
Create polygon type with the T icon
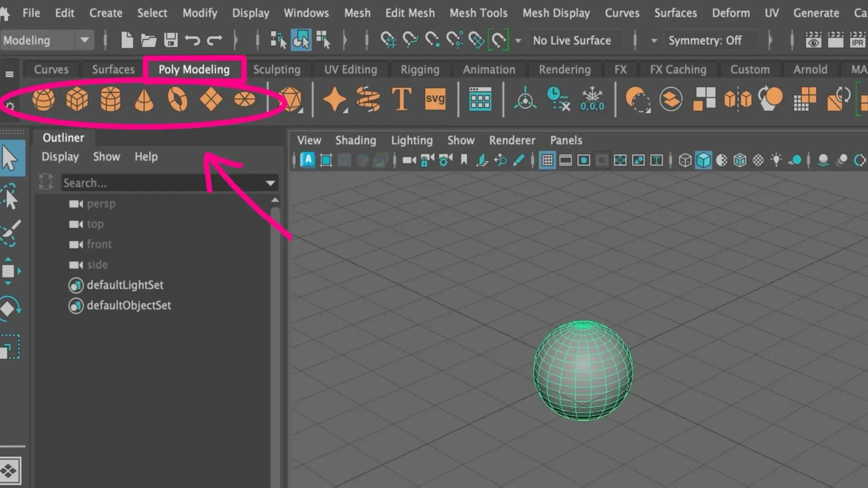[x=401, y=99]
